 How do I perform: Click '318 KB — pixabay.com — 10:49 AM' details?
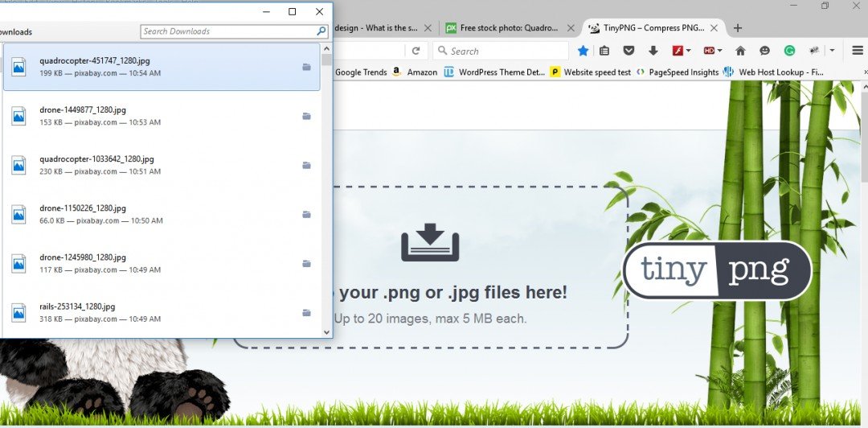coord(100,319)
